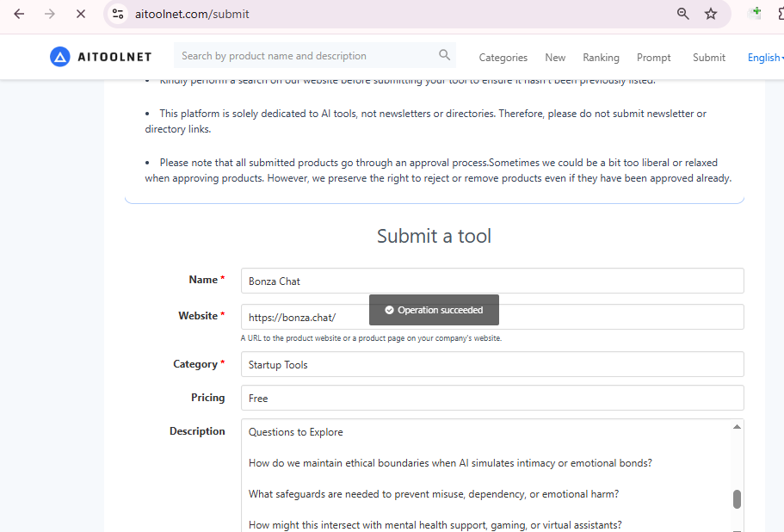Open the Pricing field showing Free
This screenshot has height=532, width=784.
pos(491,398)
